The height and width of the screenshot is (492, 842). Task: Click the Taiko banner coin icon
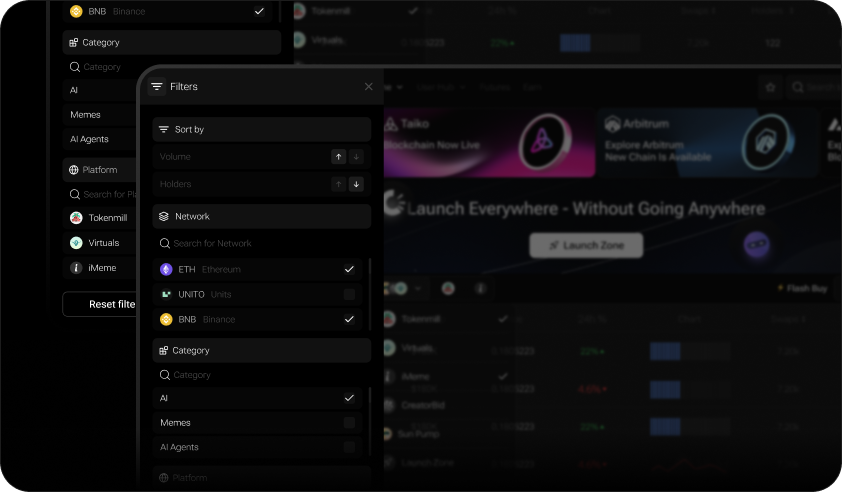tap(544, 144)
